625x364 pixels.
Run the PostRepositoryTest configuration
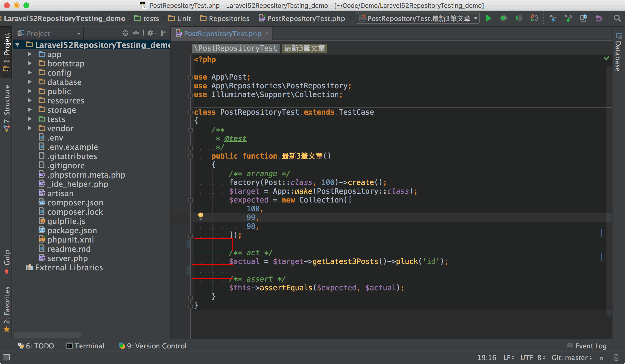(x=488, y=18)
